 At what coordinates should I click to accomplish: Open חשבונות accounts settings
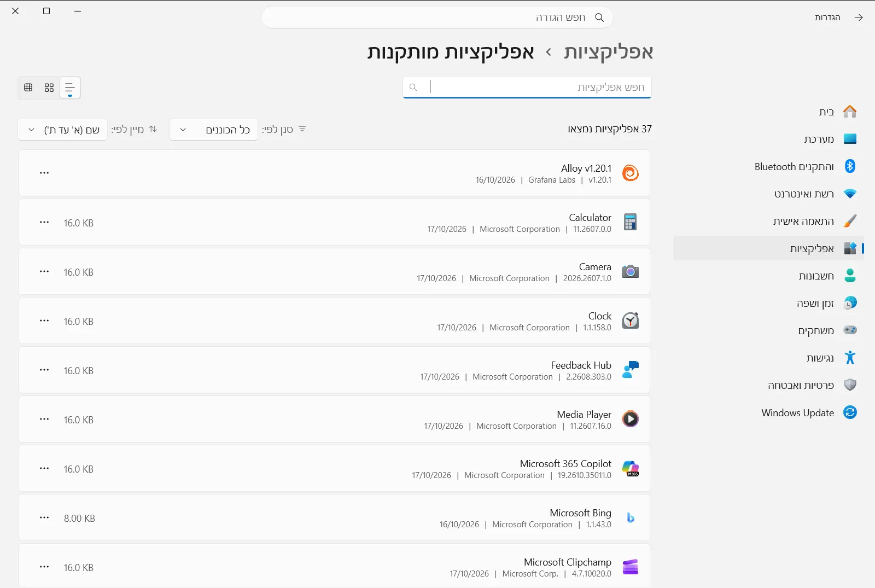[768, 276]
